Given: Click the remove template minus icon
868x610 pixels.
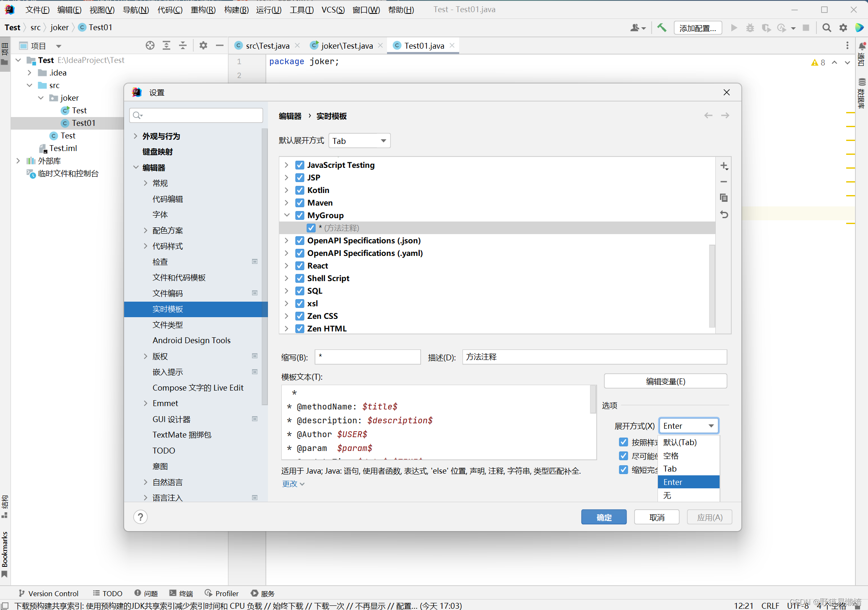Looking at the screenshot, I should pos(724,182).
